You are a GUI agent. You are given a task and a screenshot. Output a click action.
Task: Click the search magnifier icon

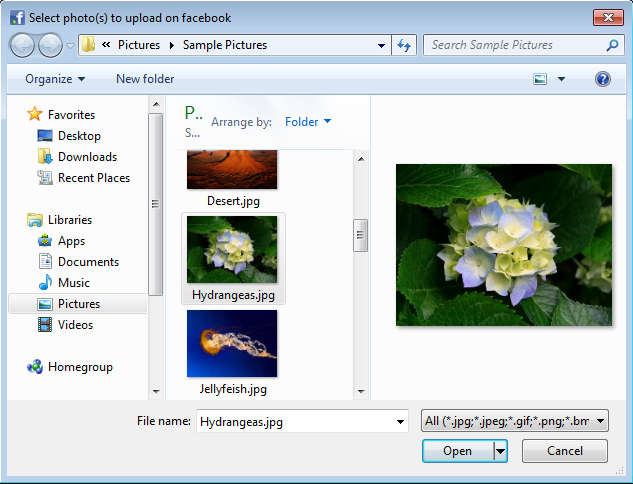click(612, 45)
